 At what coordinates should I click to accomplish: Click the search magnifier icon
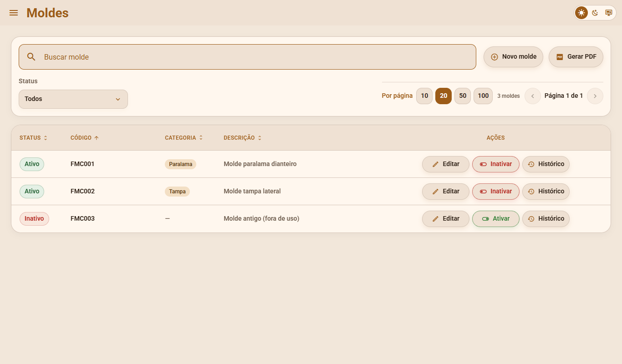point(31,57)
